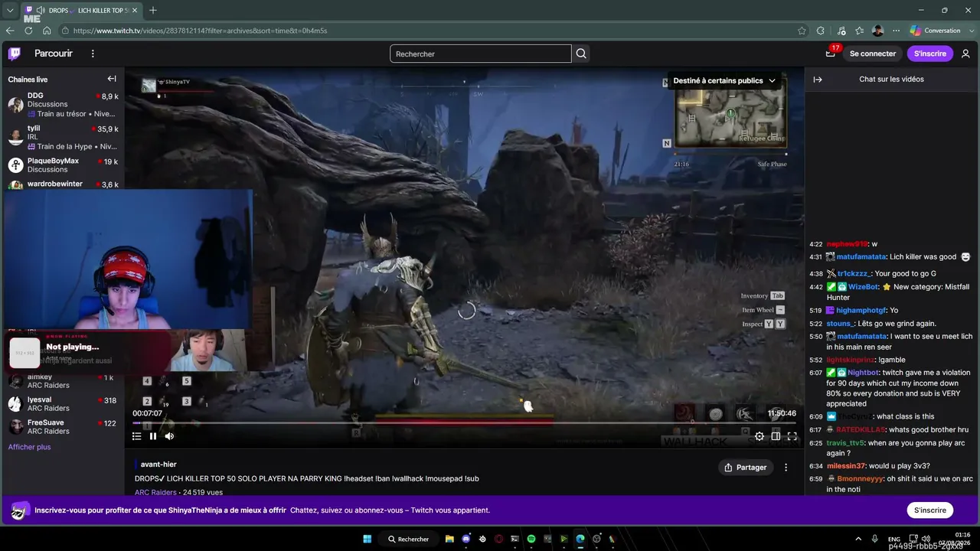Click S'inscrire in the purple banner

pyautogui.click(x=930, y=510)
